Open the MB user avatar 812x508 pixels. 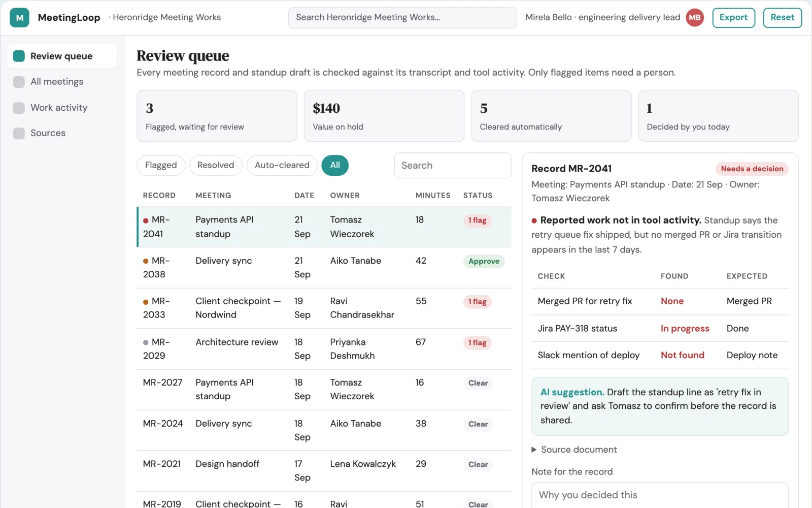695,18
